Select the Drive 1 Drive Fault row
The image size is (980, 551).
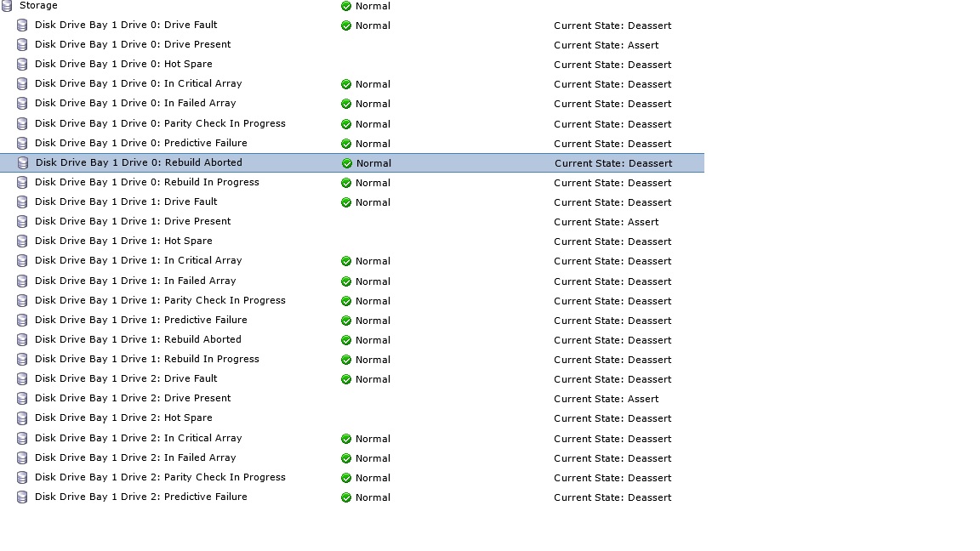125,202
